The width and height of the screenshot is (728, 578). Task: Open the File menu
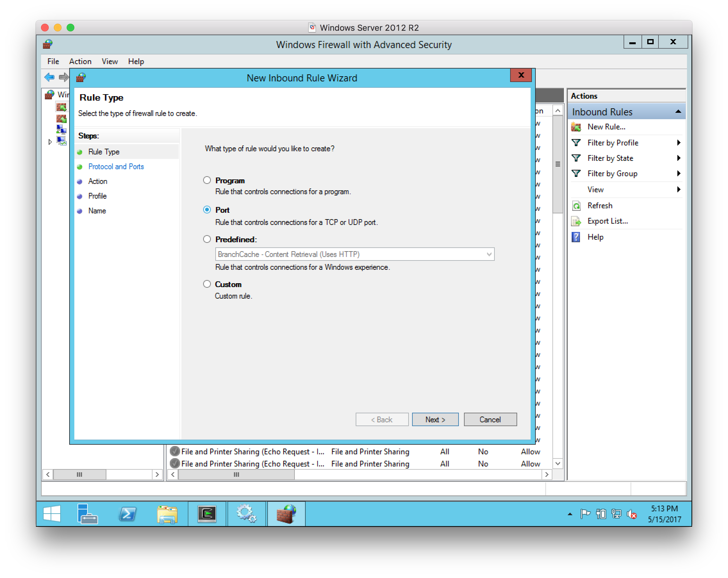coord(53,62)
